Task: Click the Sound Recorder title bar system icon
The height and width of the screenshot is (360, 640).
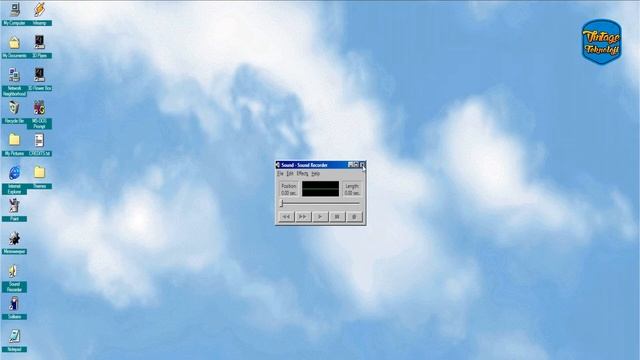Action: [278, 165]
